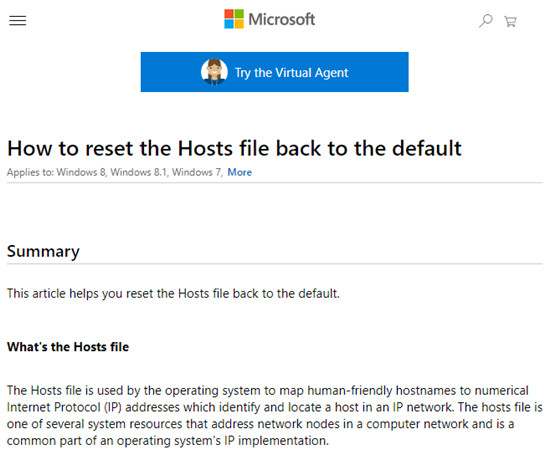Click the Applies to label text
550x454 pixels.
coord(31,173)
